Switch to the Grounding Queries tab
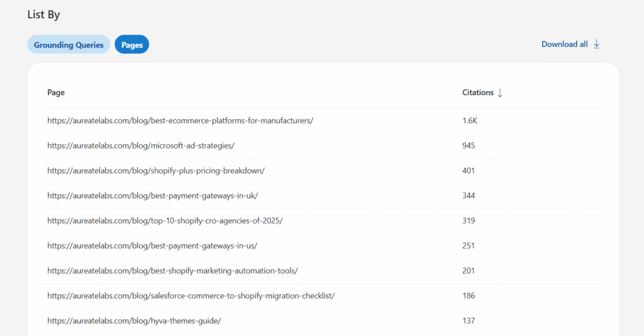Viewport: 644px width, 336px height. click(x=69, y=45)
